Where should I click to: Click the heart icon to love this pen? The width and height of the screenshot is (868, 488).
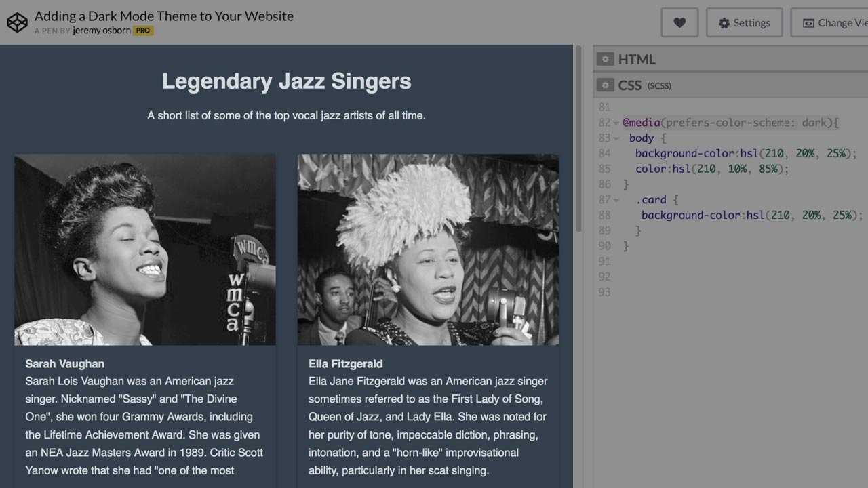click(679, 22)
